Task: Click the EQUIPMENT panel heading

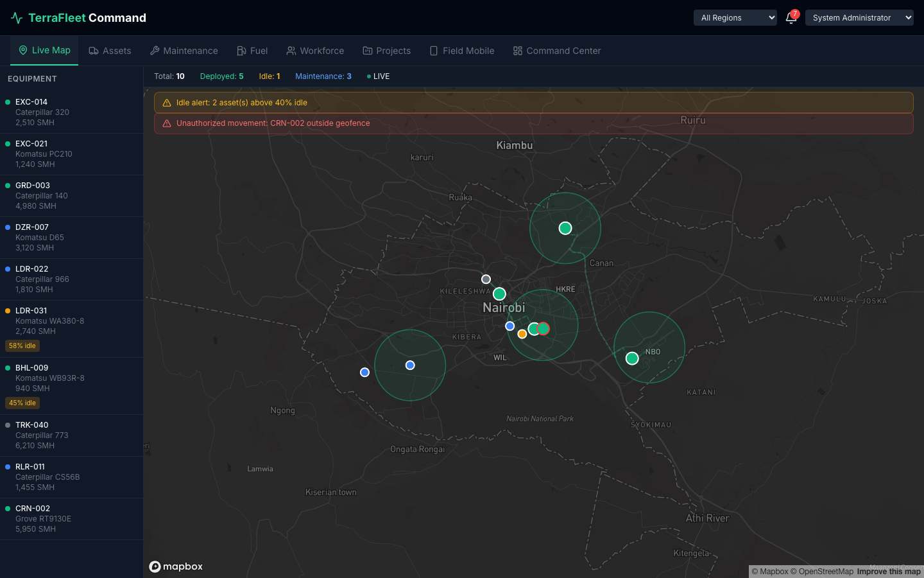Action: coord(32,79)
